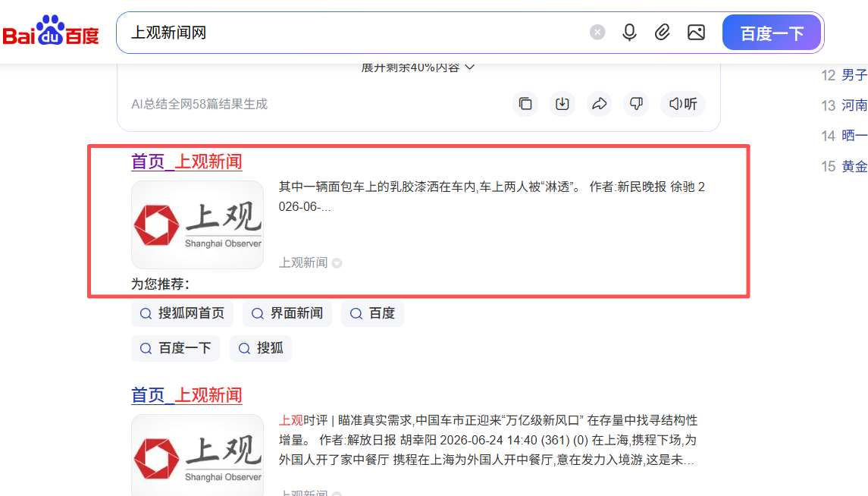Share the AI summary via share icon
Image resolution: width=868 pixels, height=496 pixels.
[599, 103]
